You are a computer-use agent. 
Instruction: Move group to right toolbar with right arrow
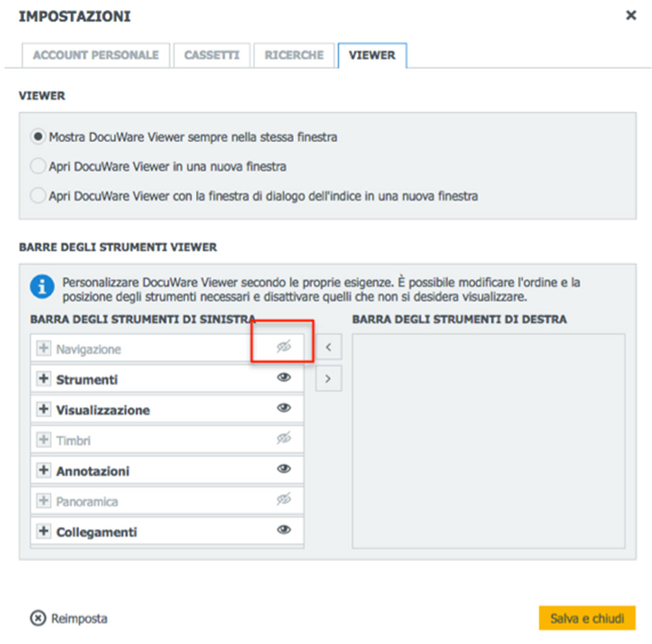[x=328, y=378]
